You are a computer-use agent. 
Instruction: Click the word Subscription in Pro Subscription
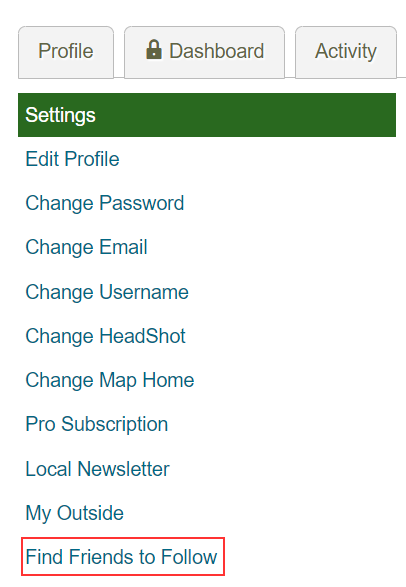pos(115,425)
